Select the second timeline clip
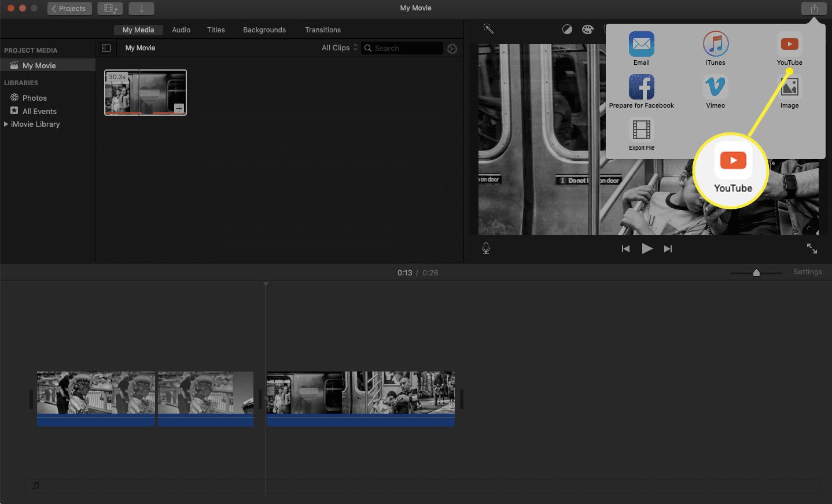Viewport: 832px width, 504px height. (x=205, y=399)
